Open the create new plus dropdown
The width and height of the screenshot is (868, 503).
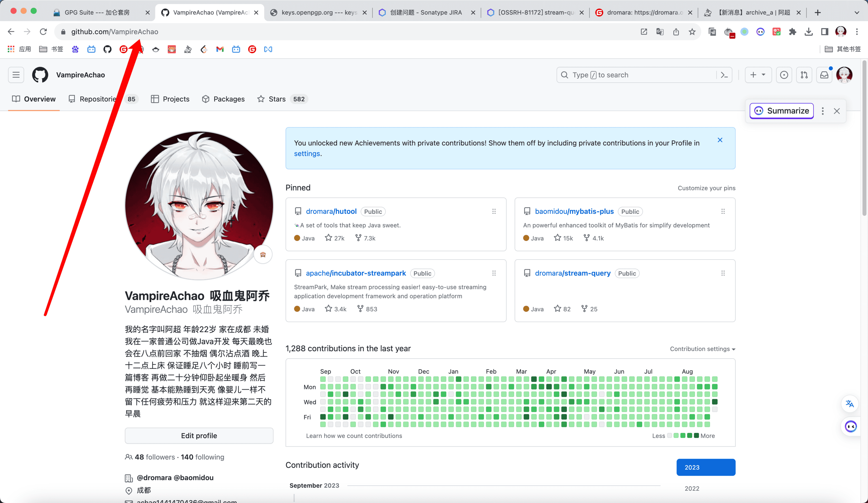758,75
